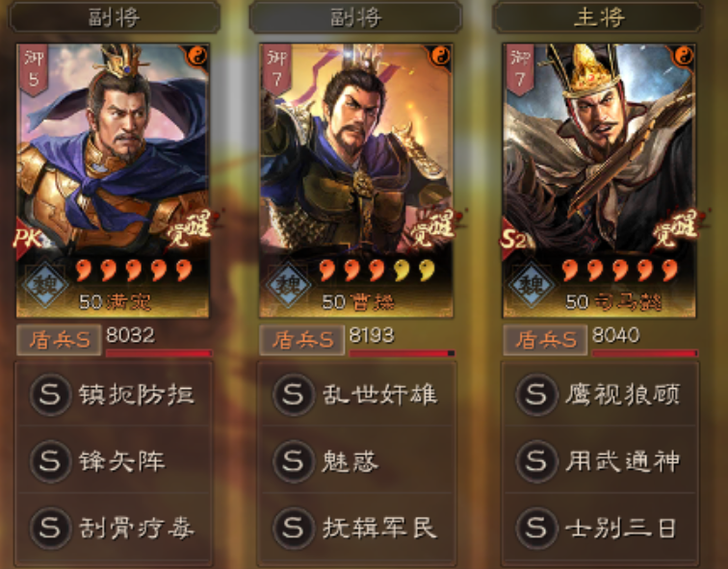Click the 盾兵S troop label under 满宠
Image resolution: width=728 pixels, height=569 pixels.
[59, 340]
